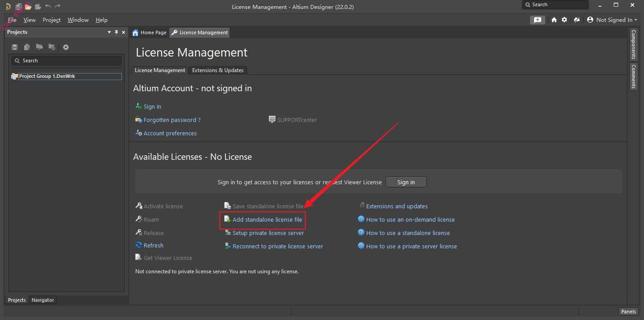Switch to the Extensions & Updates sub-tab
Screen dimensions: 644x320
[218, 70]
